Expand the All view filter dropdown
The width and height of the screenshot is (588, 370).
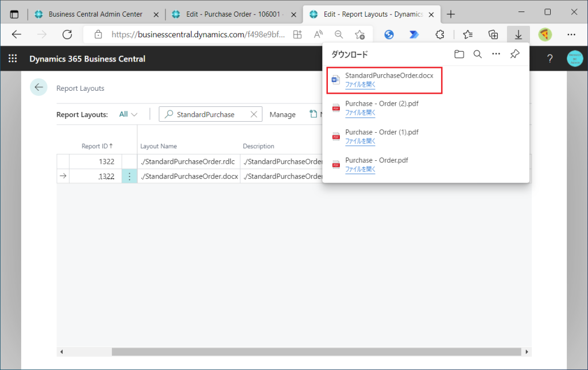coord(128,114)
